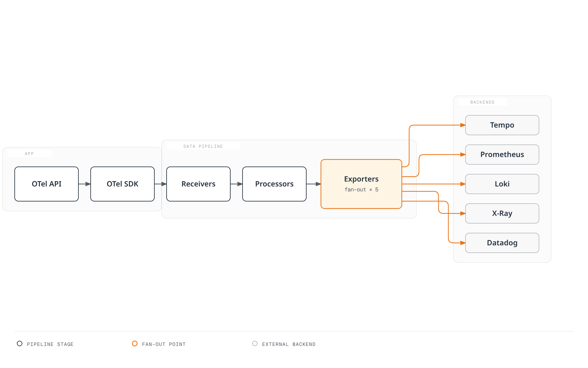Image resolution: width=588 pixels, height=368 pixels.
Task: Click the PIPELINE STAGE legend text
Action: [50, 344]
